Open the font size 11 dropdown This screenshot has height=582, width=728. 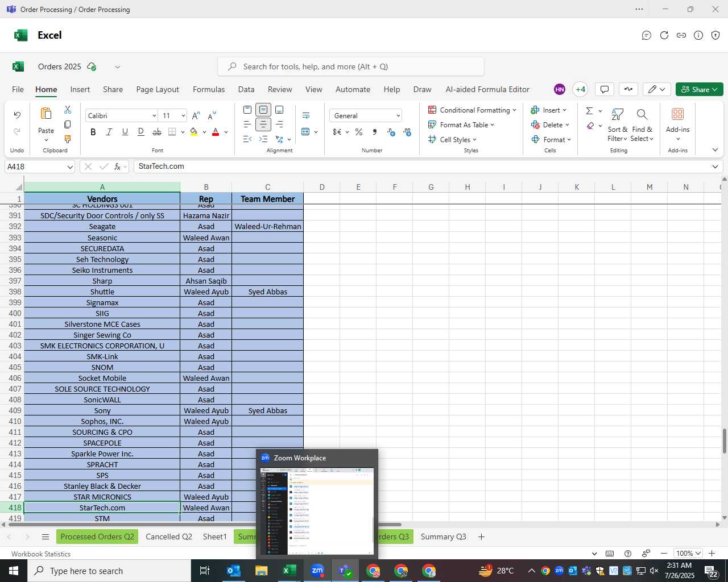coord(183,115)
